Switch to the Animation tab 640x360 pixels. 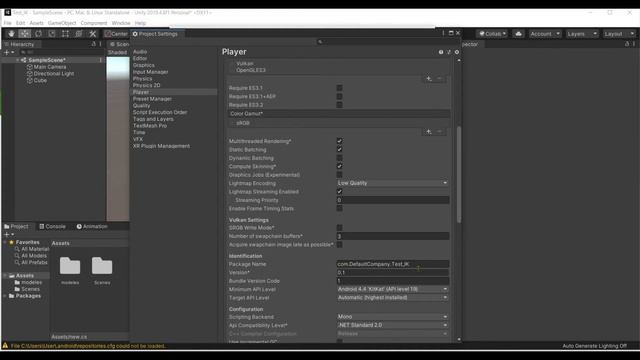[x=92, y=227]
